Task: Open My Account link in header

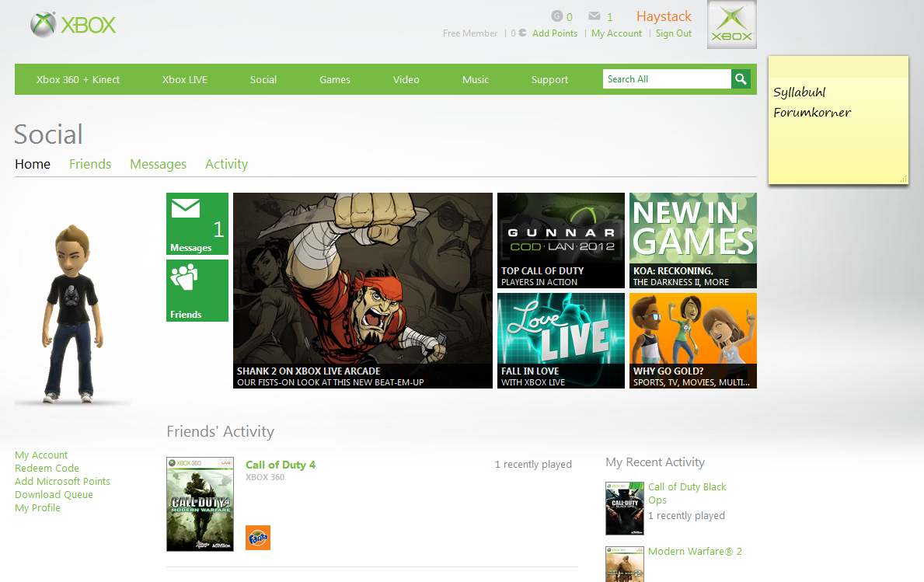Action: point(616,33)
